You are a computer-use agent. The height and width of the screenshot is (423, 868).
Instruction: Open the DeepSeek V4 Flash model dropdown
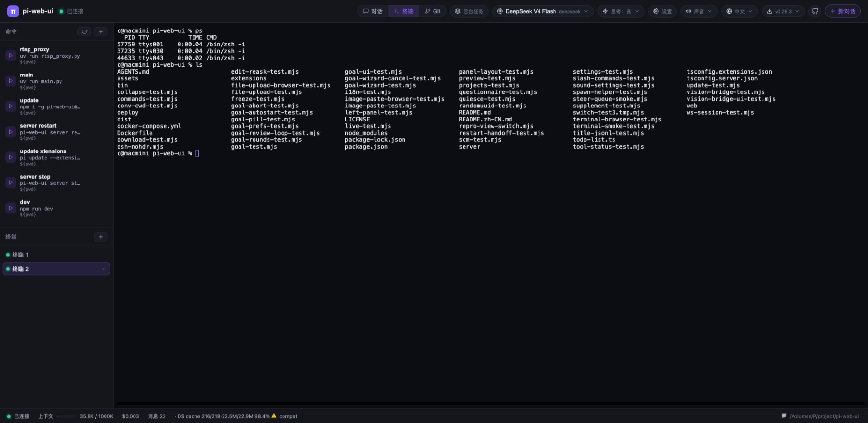(543, 11)
